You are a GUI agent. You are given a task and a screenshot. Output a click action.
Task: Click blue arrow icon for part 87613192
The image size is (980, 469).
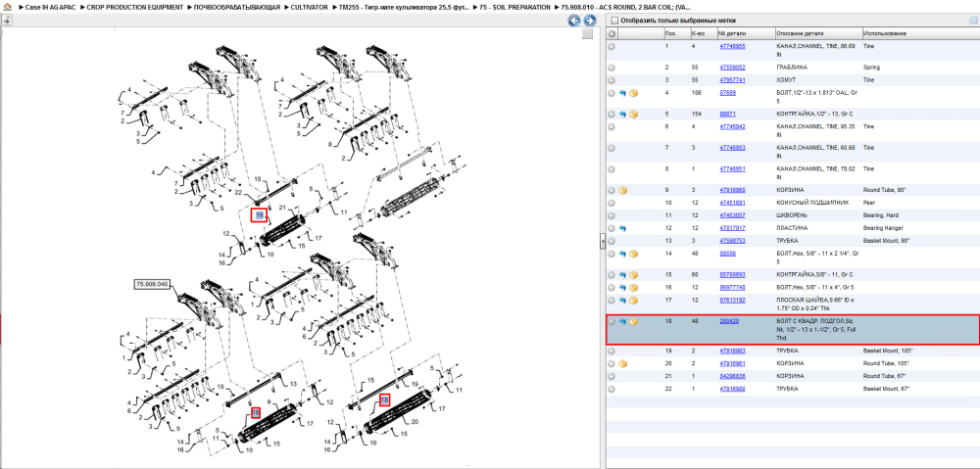click(x=622, y=301)
